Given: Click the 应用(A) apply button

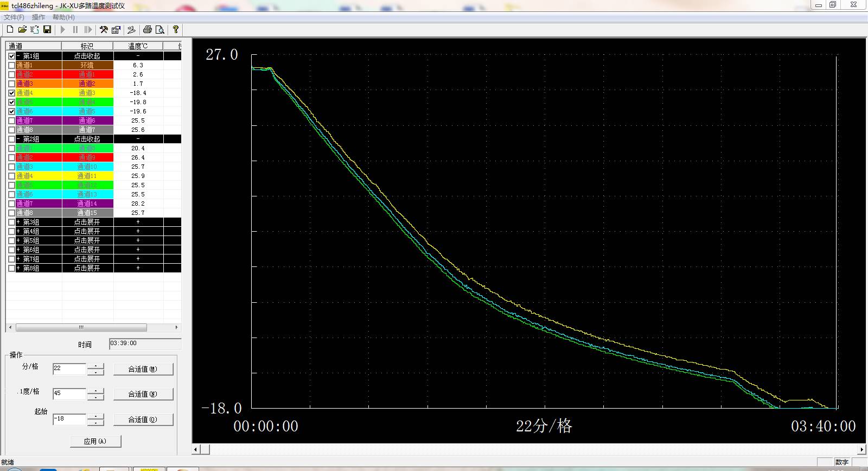Looking at the screenshot, I should click(x=95, y=442).
